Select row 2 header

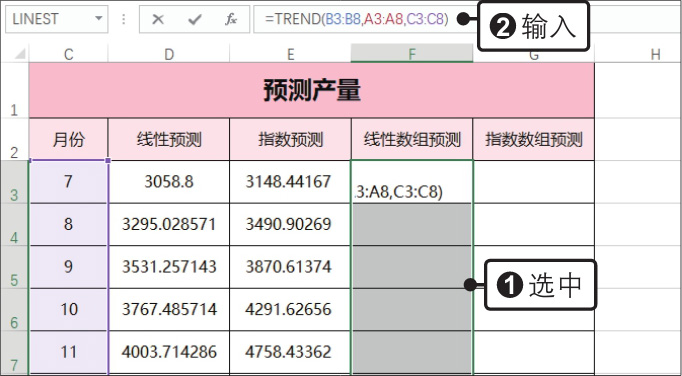pos(14,139)
